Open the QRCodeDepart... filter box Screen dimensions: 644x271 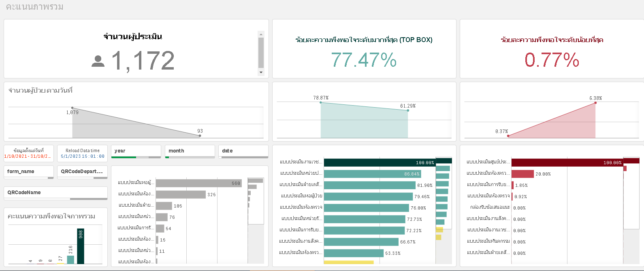coord(82,171)
